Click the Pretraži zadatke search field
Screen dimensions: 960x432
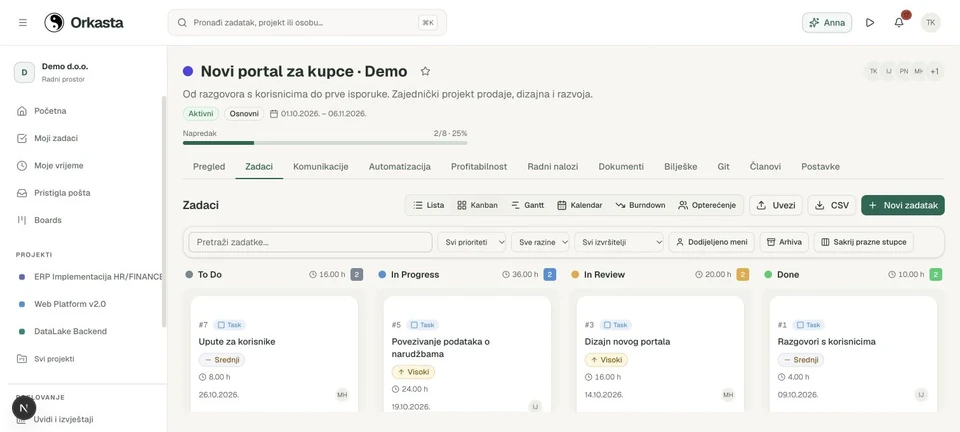[x=310, y=242]
